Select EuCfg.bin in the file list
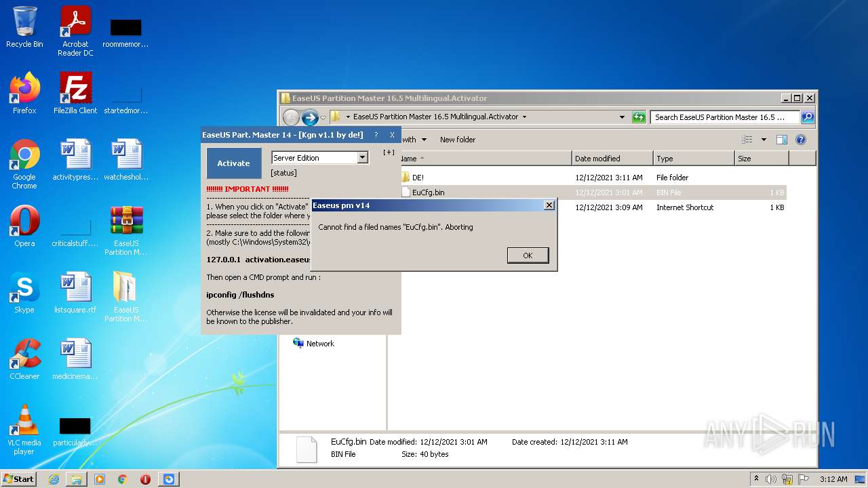Screen dimensions: 868x488 [x=429, y=192]
